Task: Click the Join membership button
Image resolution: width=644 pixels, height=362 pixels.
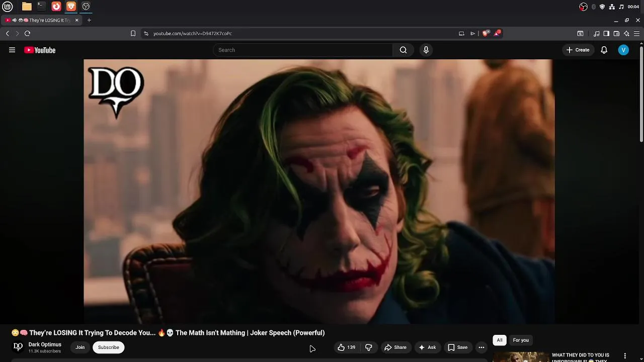Action: 80,347
